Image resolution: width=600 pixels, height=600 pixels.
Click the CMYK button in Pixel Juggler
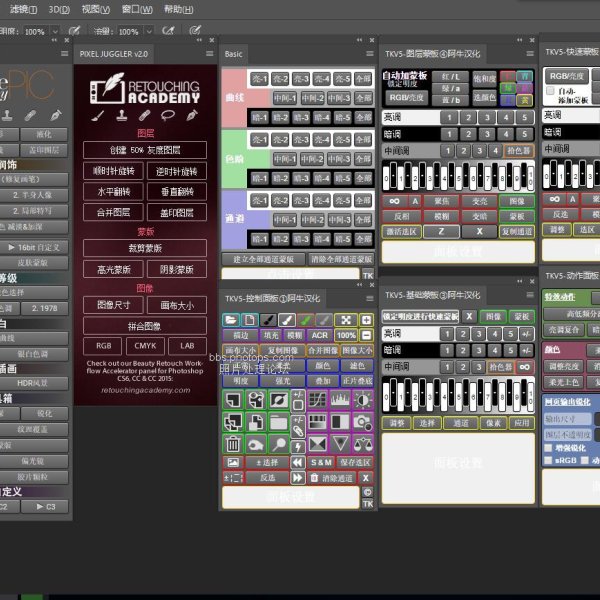145,346
